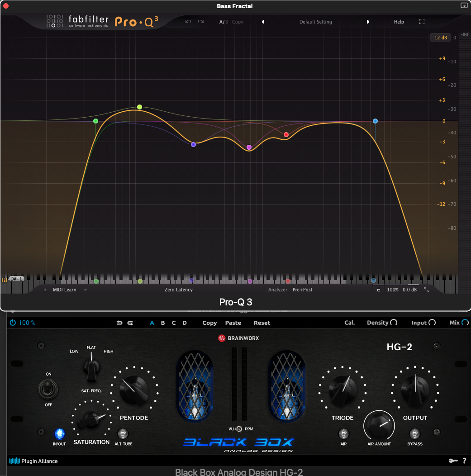The image size is (471, 476).
Task: Click Copy in the HG-2 toolbar
Action: click(x=209, y=323)
